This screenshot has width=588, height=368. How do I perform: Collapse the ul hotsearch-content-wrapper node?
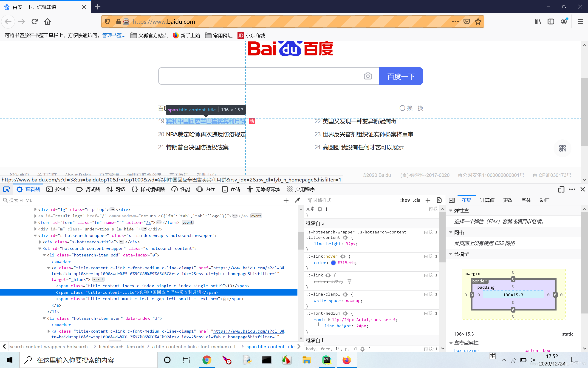(40, 248)
